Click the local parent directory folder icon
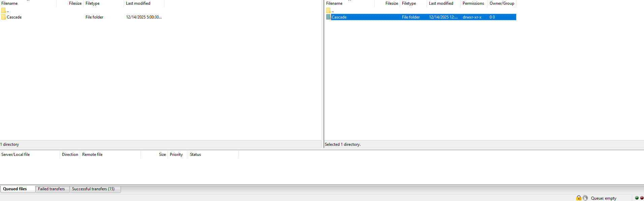 pyautogui.click(x=3, y=11)
